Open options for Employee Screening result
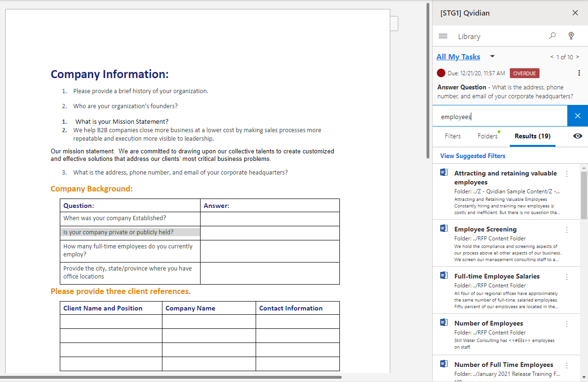The image size is (588, 382). pyautogui.click(x=566, y=230)
